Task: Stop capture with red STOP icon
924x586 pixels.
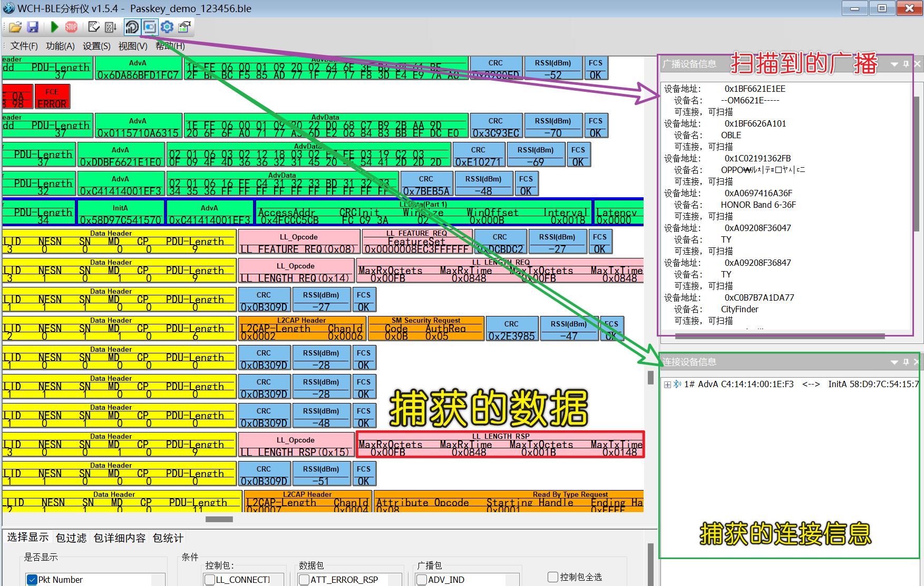Action: tap(71, 27)
